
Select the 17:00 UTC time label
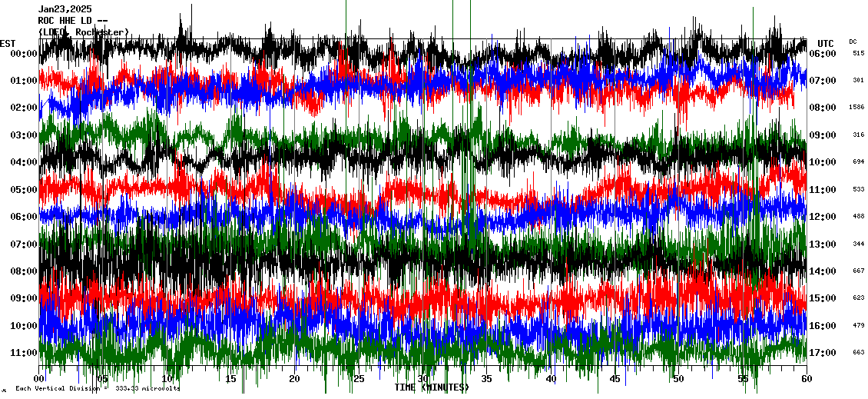coord(823,353)
